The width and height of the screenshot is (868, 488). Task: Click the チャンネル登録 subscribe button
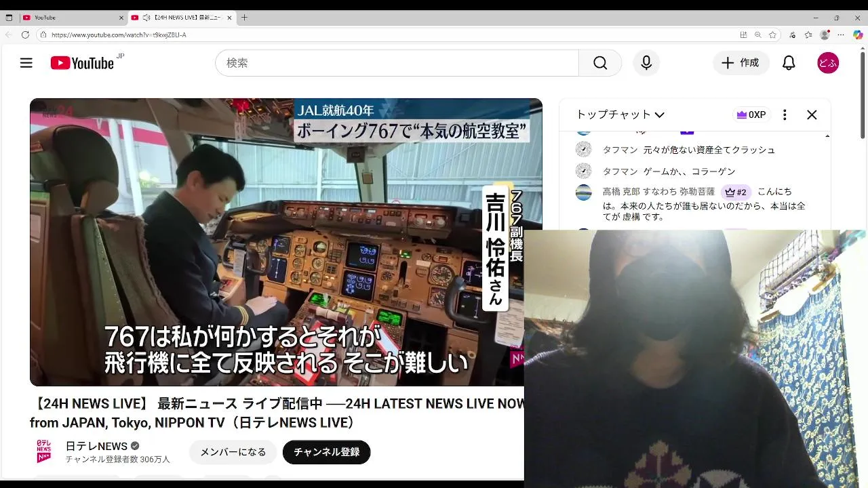coord(326,452)
